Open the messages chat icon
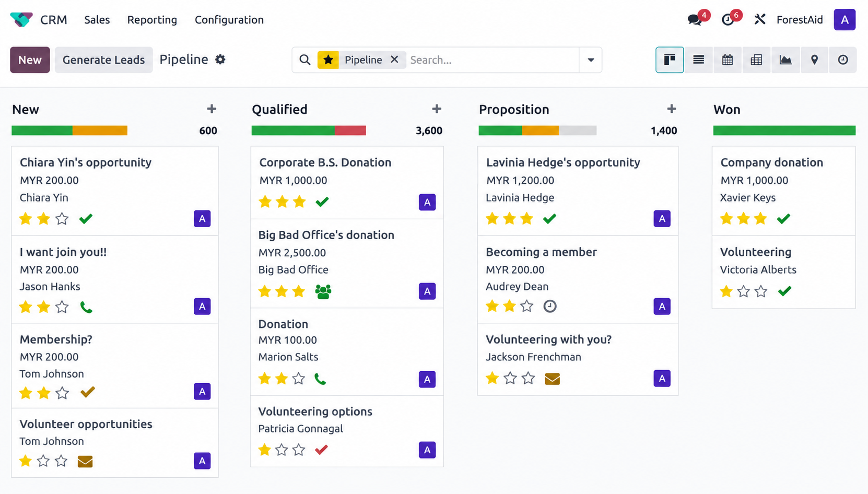Viewport: 868px width, 494px height. (695, 20)
